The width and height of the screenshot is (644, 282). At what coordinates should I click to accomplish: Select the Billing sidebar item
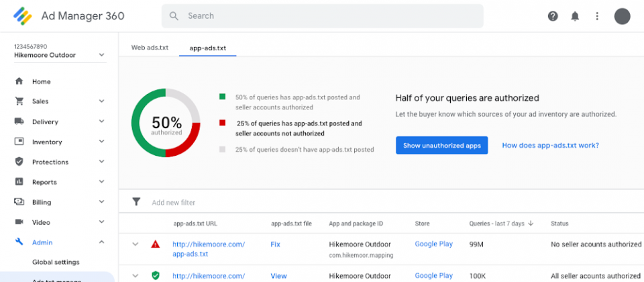pyautogui.click(x=42, y=202)
